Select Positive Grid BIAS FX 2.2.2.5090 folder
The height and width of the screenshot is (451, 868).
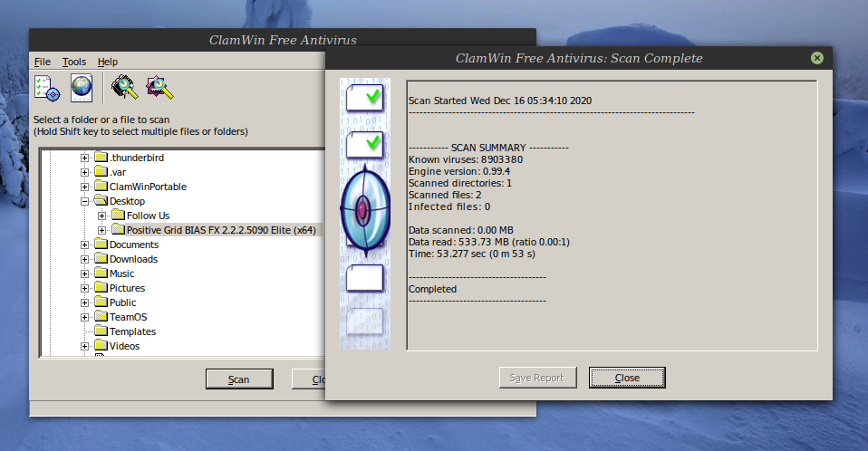(221, 230)
